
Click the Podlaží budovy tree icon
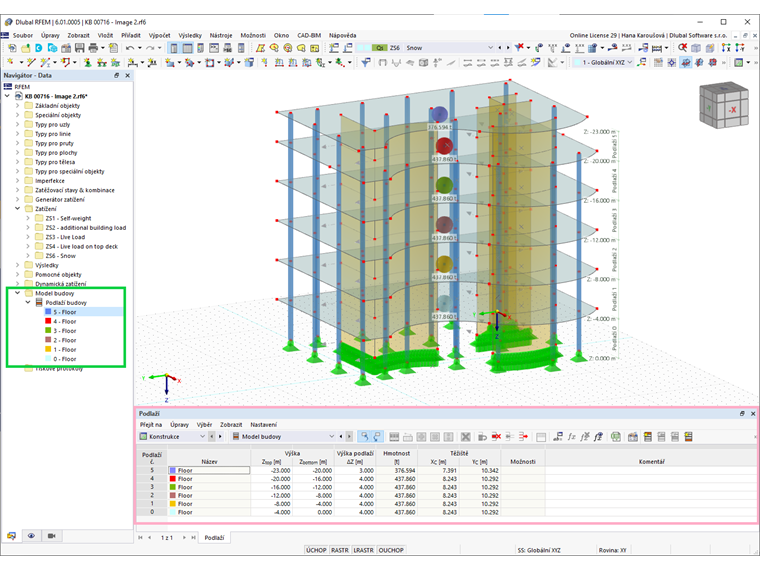[x=39, y=302]
